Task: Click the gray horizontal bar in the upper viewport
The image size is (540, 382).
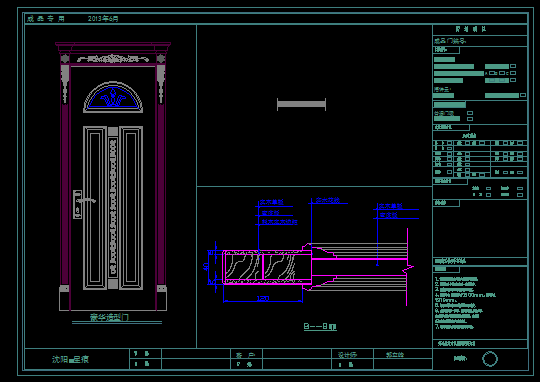Action: 301,104
